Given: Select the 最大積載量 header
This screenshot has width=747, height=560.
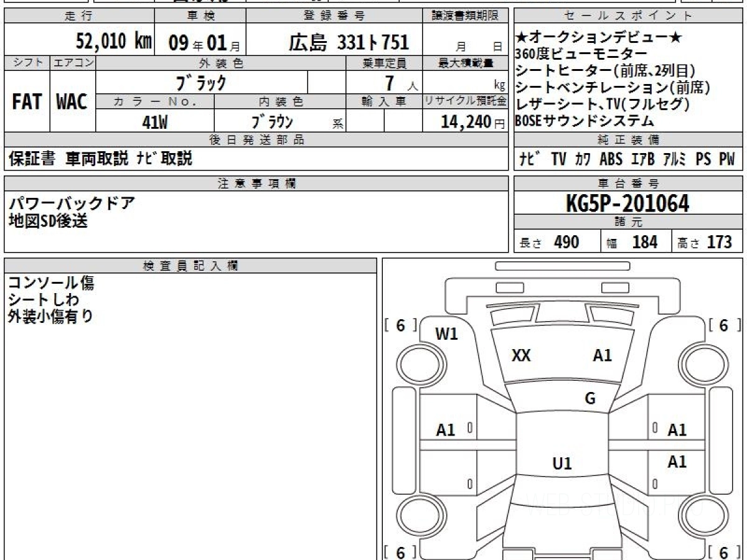Looking at the screenshot, I should (x=466, y=63).
